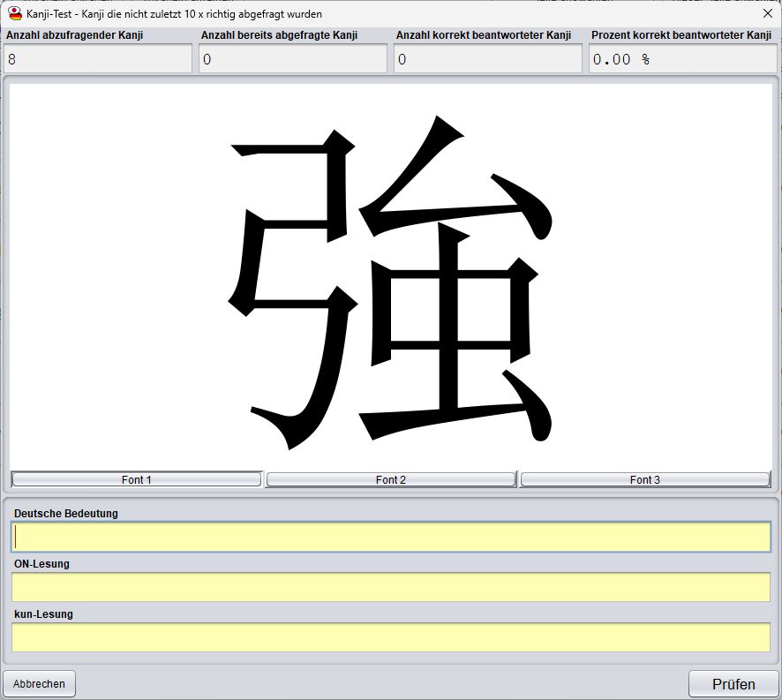782x700 pixels.
Task: Close the Kanji-Test window
Action: pyautogui.click(x=769, y=13)
